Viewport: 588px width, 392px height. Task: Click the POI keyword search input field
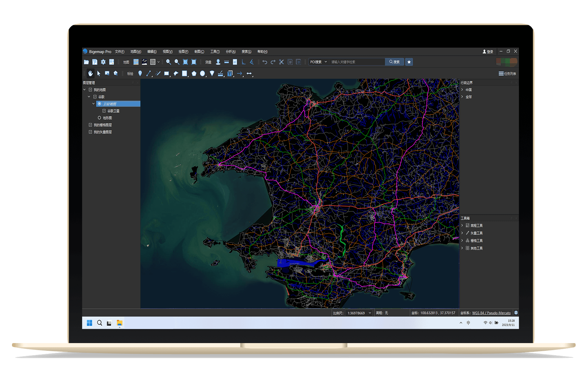pyautogui.click(x=357, y=62)
